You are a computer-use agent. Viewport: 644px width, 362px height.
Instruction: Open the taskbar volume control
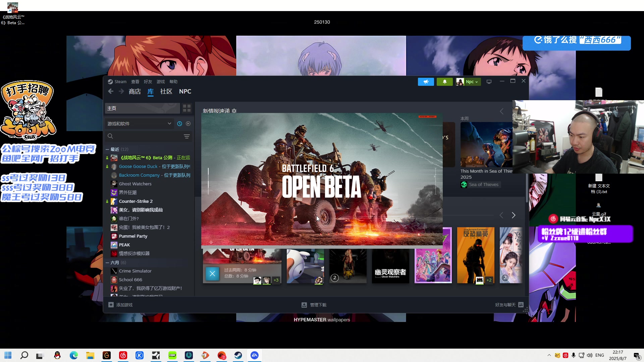590,355
